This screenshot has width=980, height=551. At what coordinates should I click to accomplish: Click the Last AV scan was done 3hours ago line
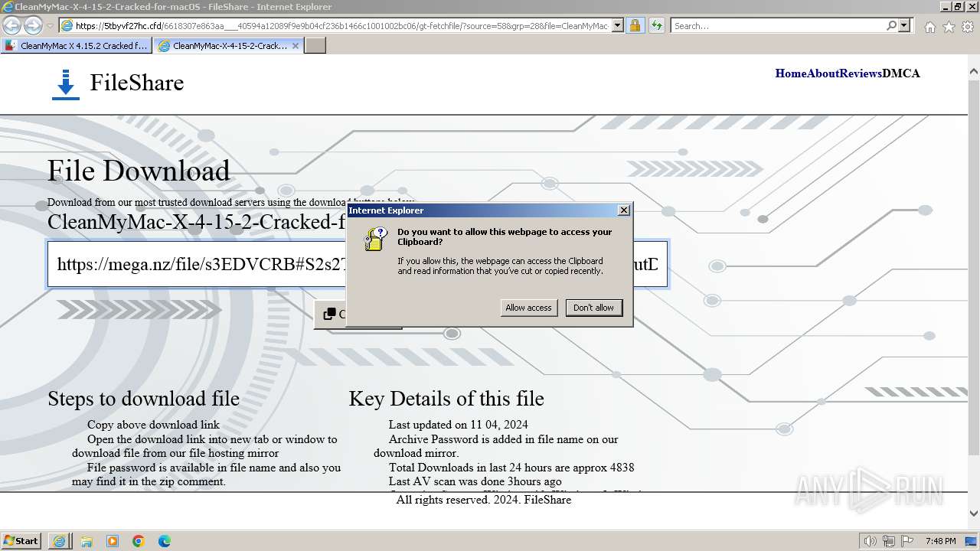coord(475,481)
